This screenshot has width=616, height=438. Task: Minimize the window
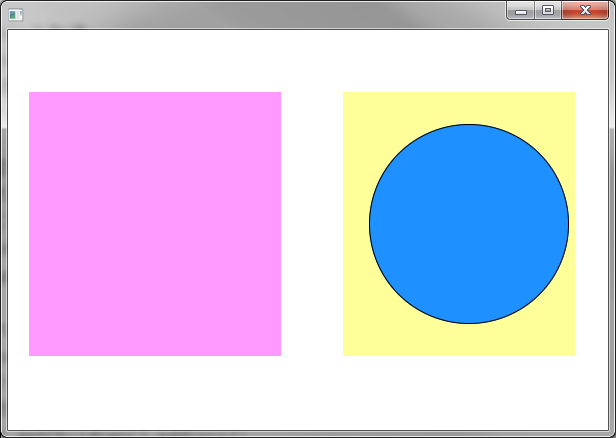[521, 11]
